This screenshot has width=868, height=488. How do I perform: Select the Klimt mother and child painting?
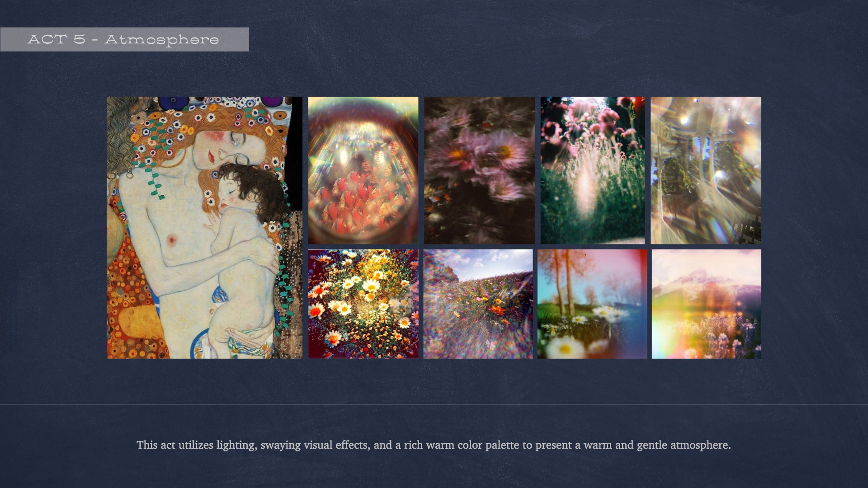(x=204, y=228)
